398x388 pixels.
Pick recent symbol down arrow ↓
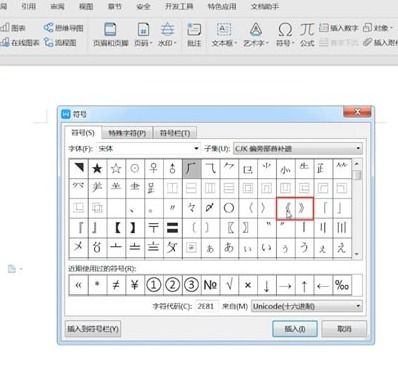(x=266, y=285)
